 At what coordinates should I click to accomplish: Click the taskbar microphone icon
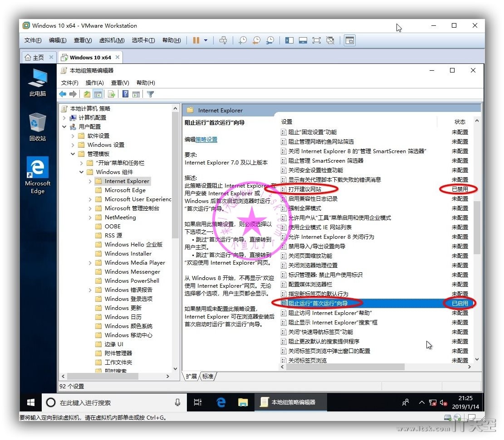tap(177, 402)
